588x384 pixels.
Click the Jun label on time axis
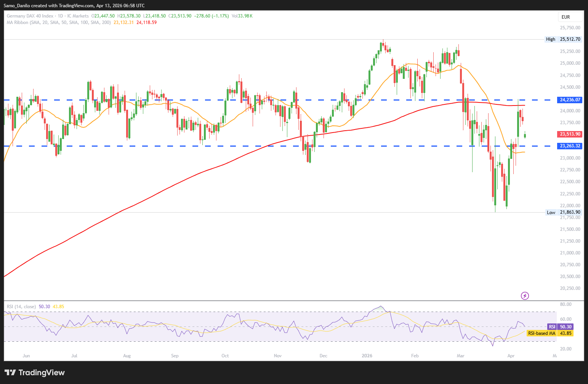[x=26, y=356]
